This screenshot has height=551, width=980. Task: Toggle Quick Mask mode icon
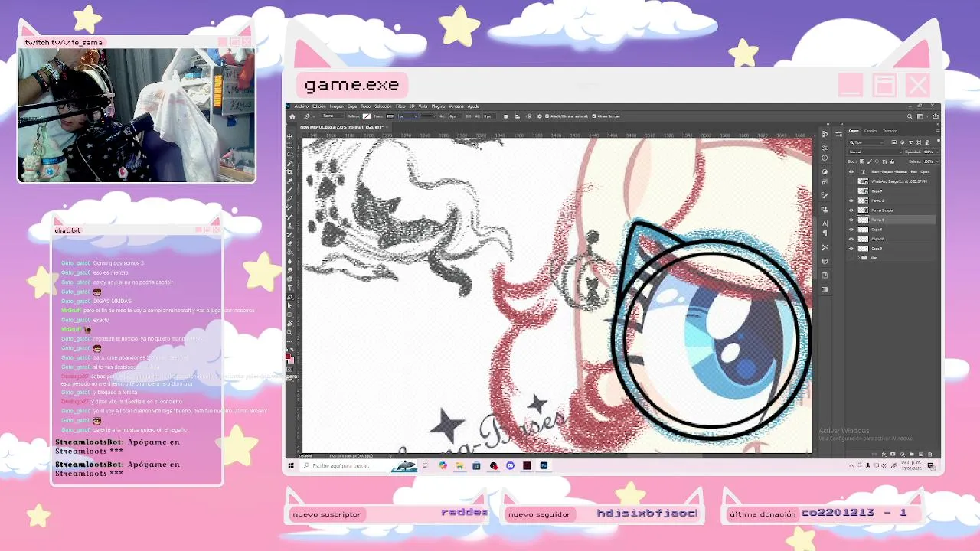pos(289,369)
